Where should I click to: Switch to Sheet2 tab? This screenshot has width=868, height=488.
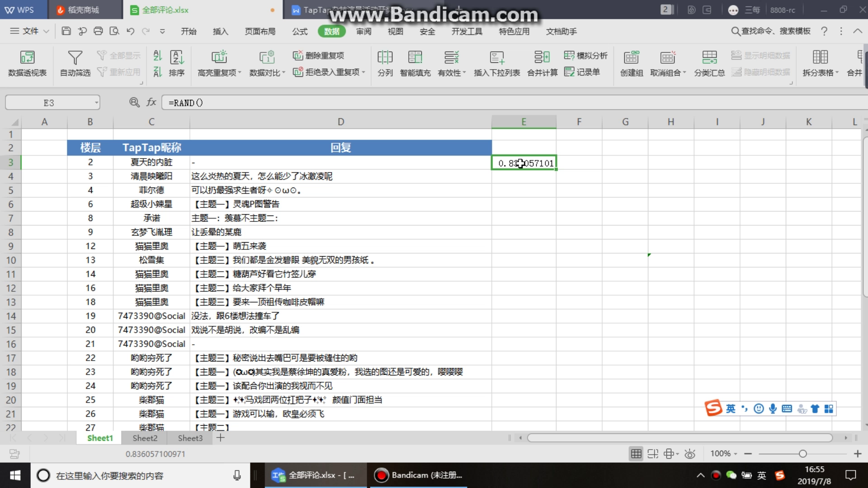click(145, 438)
